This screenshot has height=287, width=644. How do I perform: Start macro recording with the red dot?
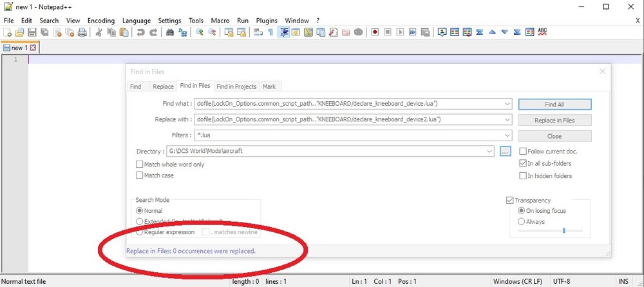click(375, 32)
